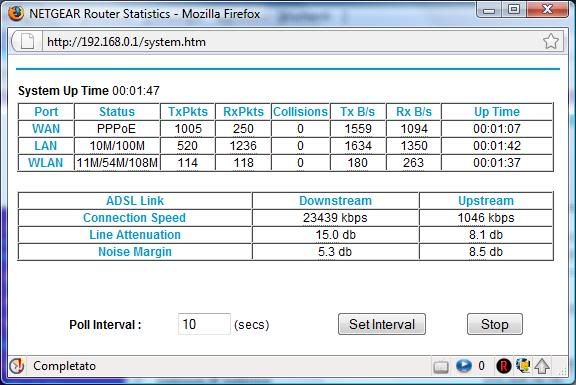Click the blue play arrow status icon

(464, 366)
